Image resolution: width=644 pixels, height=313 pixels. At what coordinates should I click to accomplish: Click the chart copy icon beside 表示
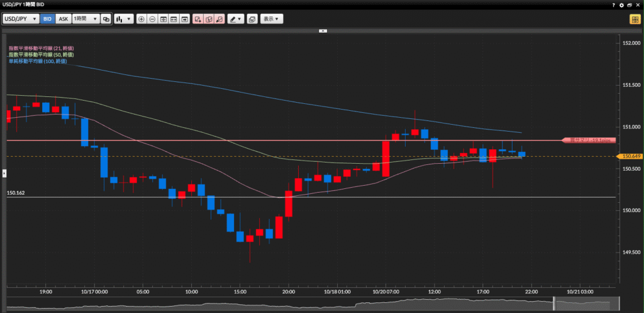[252, 19]
